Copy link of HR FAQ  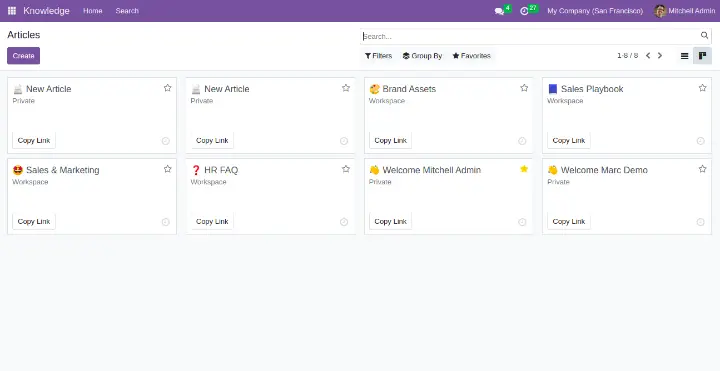pyautogui.click(x=212, y=222)
